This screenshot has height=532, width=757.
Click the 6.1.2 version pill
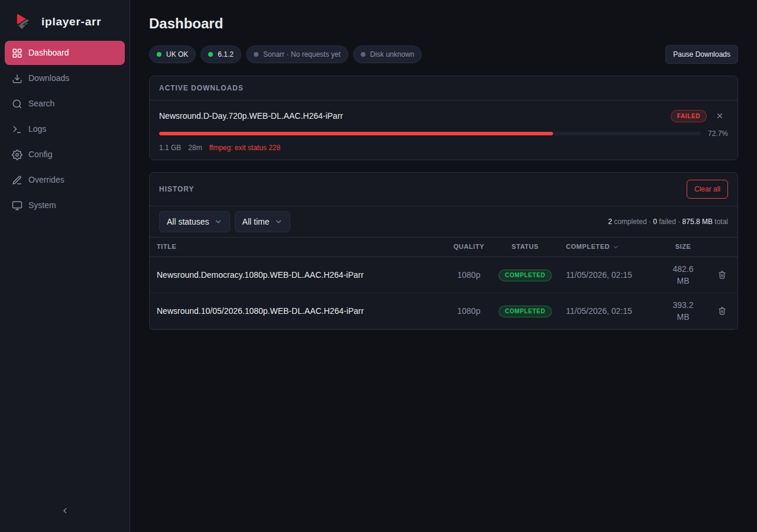[221, 54]
